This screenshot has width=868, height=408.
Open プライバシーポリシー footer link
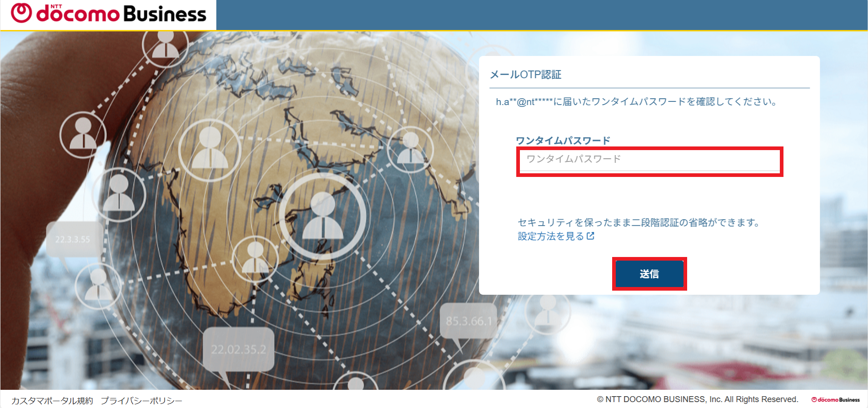tap(141, 401)
